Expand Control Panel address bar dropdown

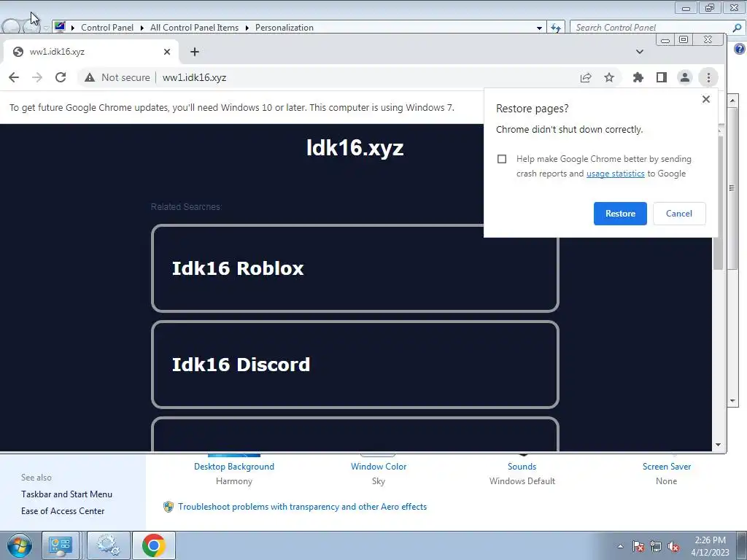(x=539, y=28)
